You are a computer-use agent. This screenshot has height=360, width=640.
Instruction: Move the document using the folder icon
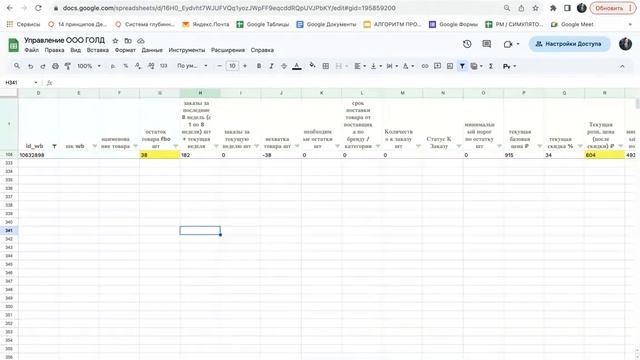[x=128, y=41]
